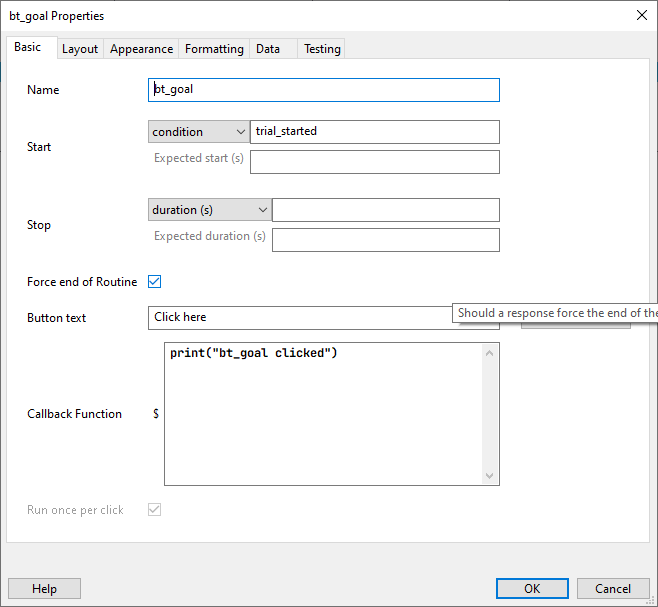
Task: Select the Basic tab
Action: click(28, 47)
